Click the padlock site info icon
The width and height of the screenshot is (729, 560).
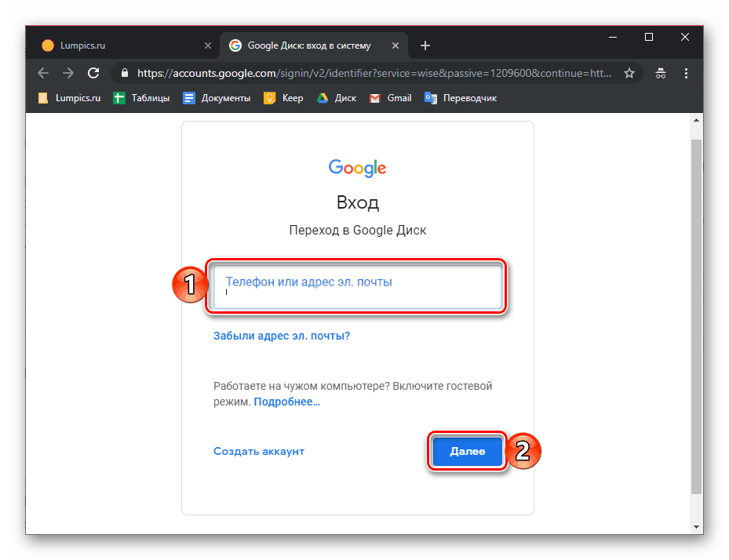pos(124,73)
